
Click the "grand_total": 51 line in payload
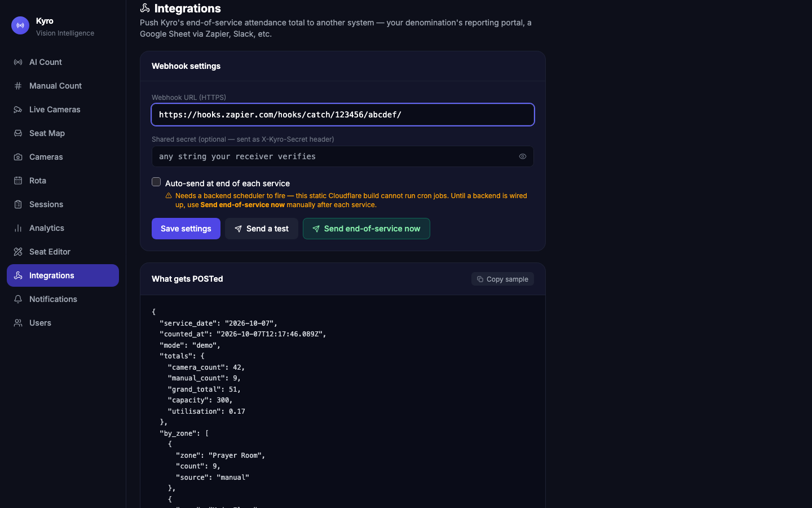point(204,389)
